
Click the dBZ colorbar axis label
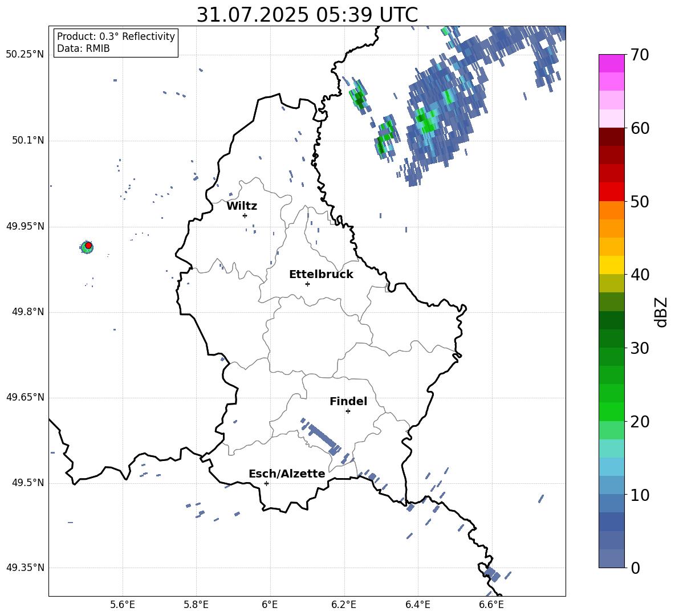pyautogui.click(x=661, y=312)
